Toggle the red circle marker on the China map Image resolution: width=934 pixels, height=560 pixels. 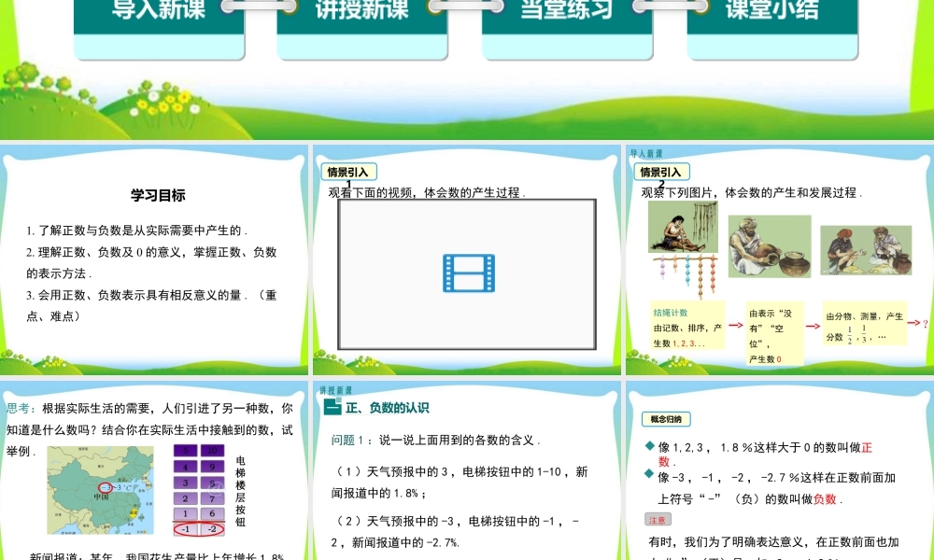coord(105,487)
